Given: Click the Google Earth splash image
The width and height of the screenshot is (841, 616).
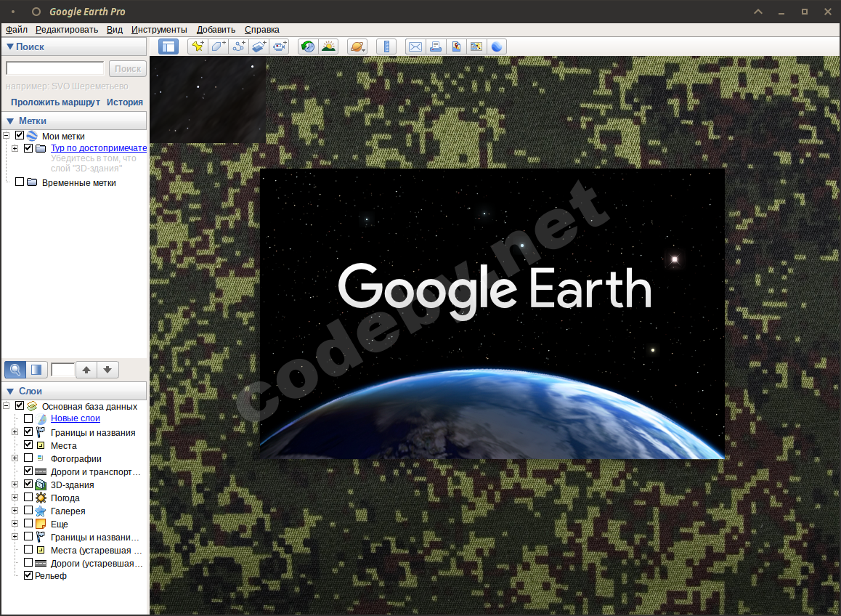Looking at the screenshot, I should tap(492, 313).
